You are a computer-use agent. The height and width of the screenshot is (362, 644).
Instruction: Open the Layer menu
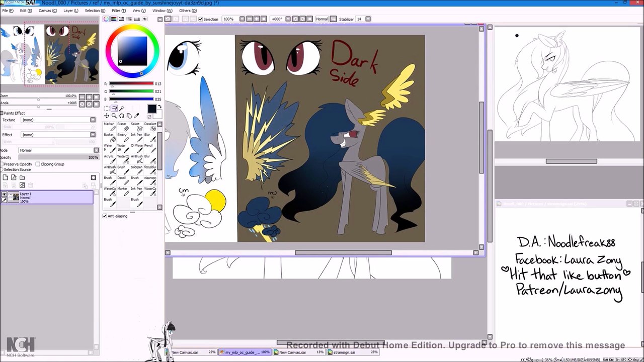[70, 11]
